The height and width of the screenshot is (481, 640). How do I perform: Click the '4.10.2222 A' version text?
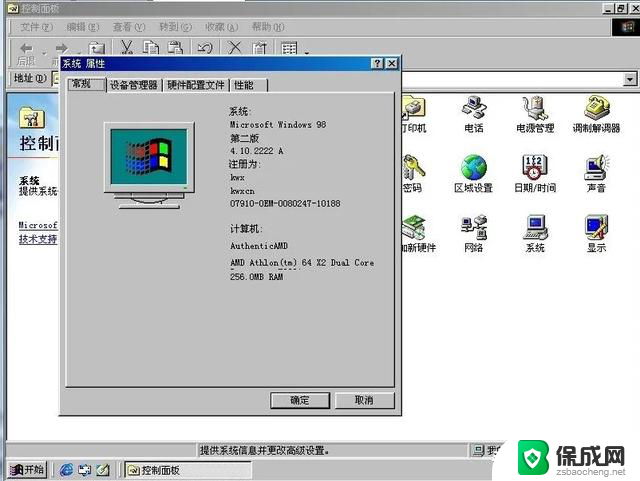[x=256, y=151]
